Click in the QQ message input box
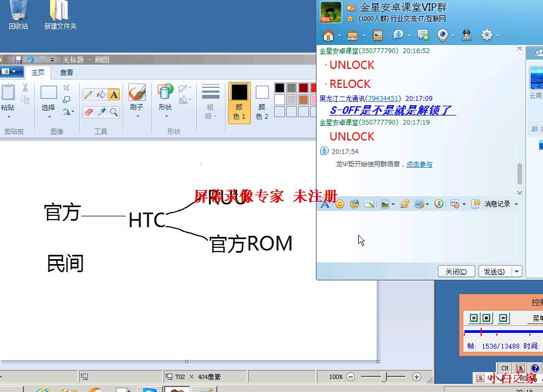 [x=420, y=236]
